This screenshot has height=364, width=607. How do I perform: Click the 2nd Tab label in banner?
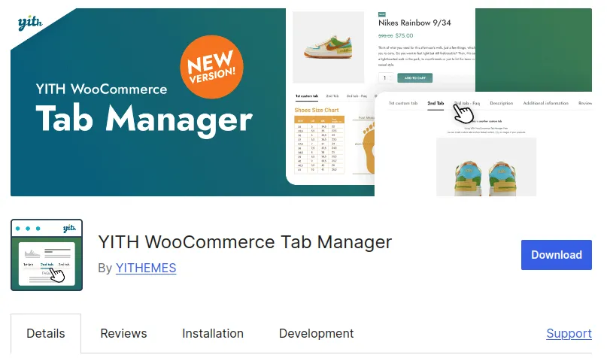click(x=436, y=103)
